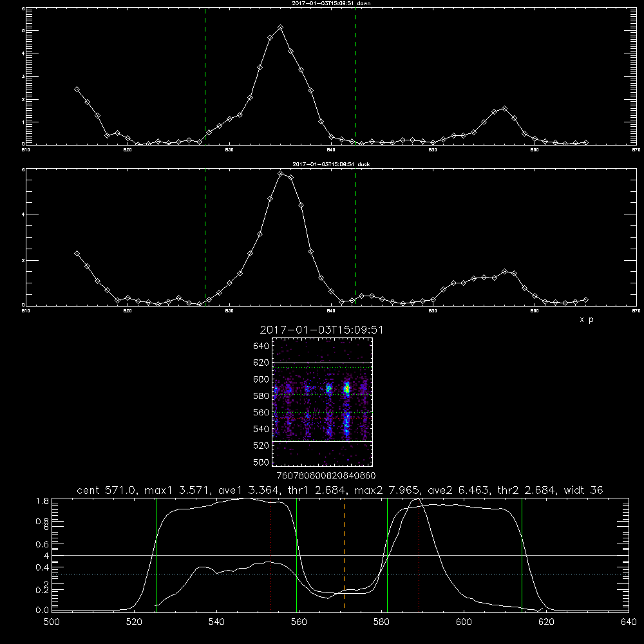Click the green vertical line near 525 in bottom plot
Image resolution: width=644 pixels, height=644 pixels.
(156, 554)
